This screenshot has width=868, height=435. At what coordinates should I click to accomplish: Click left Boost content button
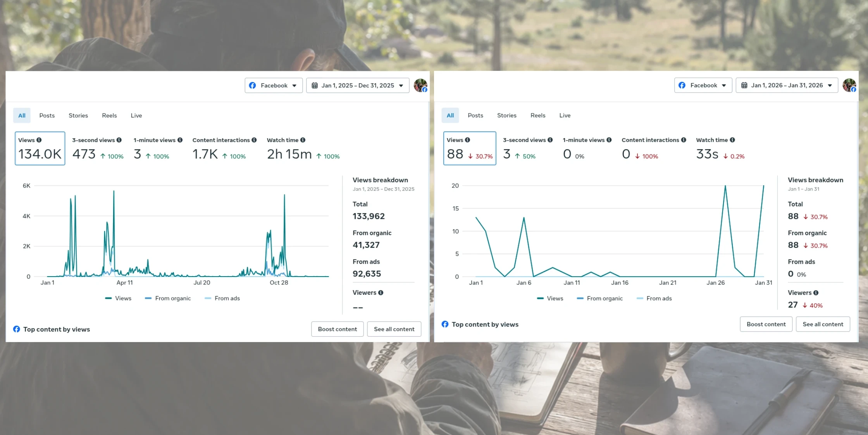(337, 329)
